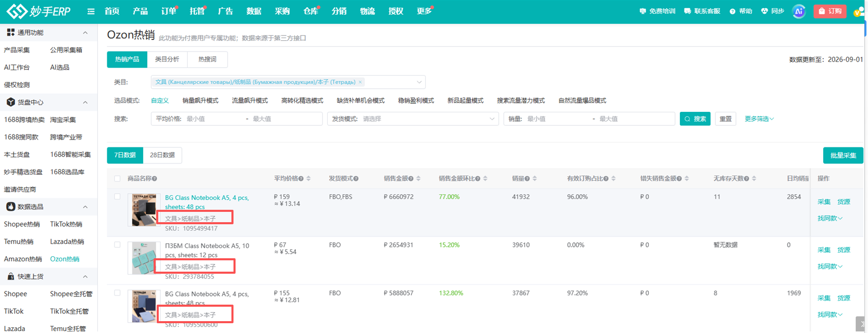
Task: Switch to 热搜词 tab
Action: point(207,59)
